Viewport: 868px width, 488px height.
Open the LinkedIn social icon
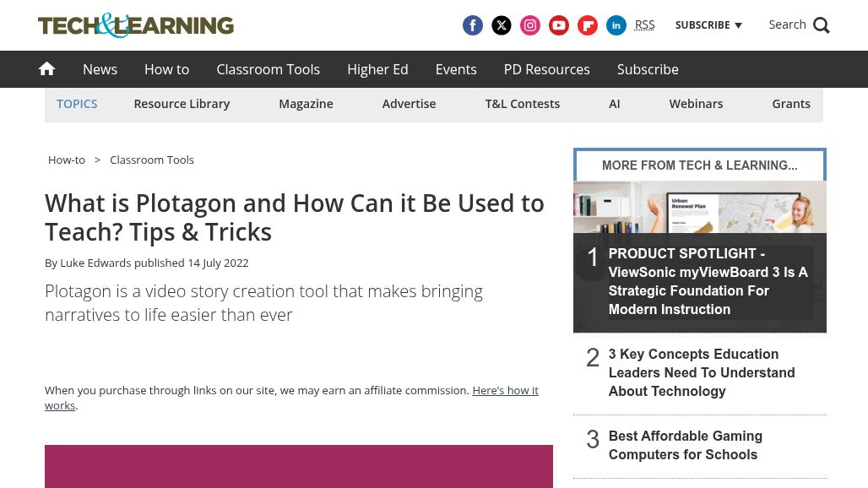(x=616, y=25)
